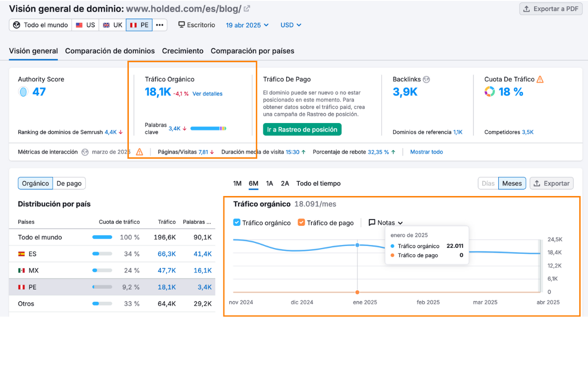Click the Palabras clave 3,4K value
Image resolution: width=588 pixels, height=392 pixels.
[x=174, y=128]
